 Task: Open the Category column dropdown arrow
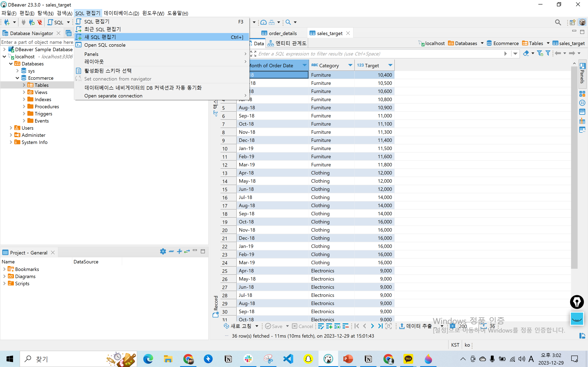350,65
